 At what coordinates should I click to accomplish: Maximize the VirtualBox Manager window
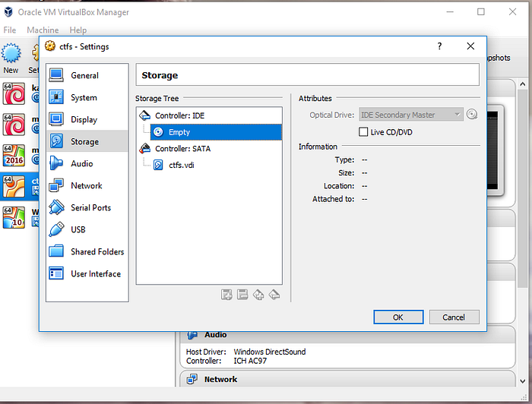click(x=481, y=12)
